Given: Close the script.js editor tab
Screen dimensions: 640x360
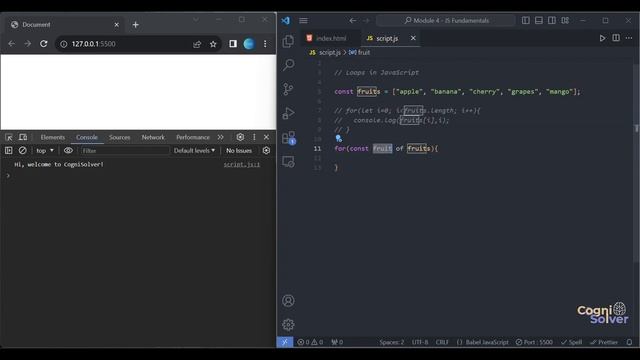Looking at the screenshot, I should (x=413, y=38).
